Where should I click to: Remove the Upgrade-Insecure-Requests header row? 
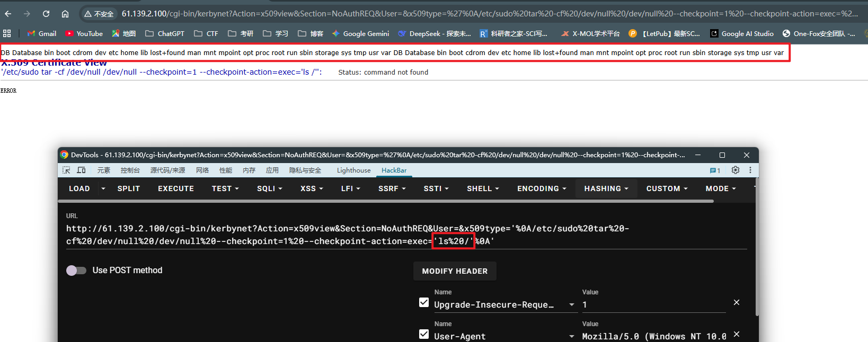point(736,302)
